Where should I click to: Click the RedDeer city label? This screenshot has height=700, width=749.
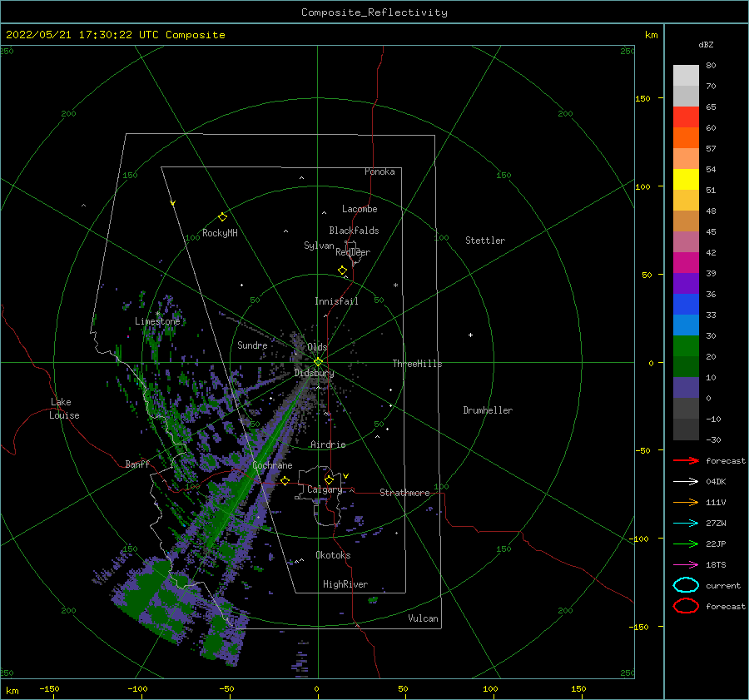coord(353,252)
